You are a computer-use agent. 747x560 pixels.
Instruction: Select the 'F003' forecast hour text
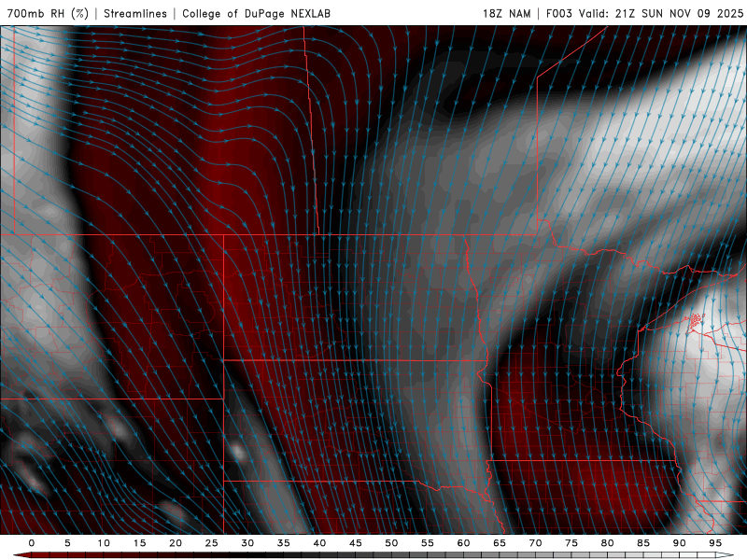[x=558, y=13]
